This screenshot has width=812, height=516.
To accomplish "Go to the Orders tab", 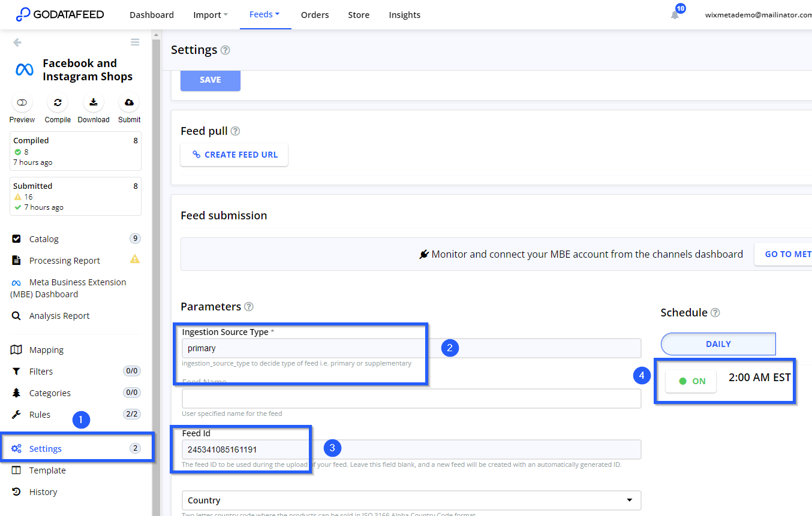I will tap(315, 15).
